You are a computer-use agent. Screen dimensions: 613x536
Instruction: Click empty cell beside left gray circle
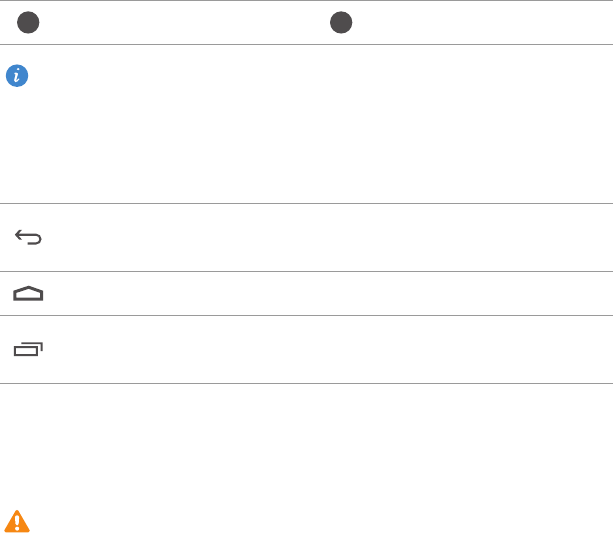[180, 24]
